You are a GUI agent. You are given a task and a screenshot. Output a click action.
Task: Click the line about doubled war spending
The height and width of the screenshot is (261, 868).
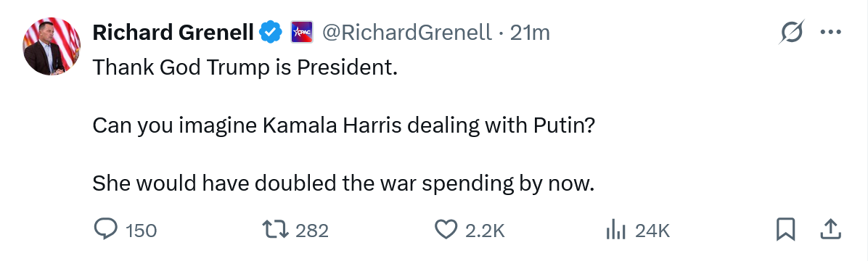(x=343, y=183)
